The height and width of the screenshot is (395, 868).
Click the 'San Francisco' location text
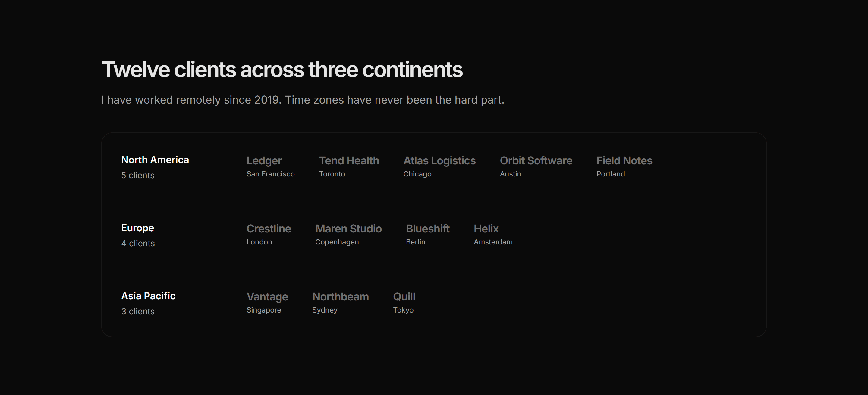pyautogui.click(x=271, y=174)
